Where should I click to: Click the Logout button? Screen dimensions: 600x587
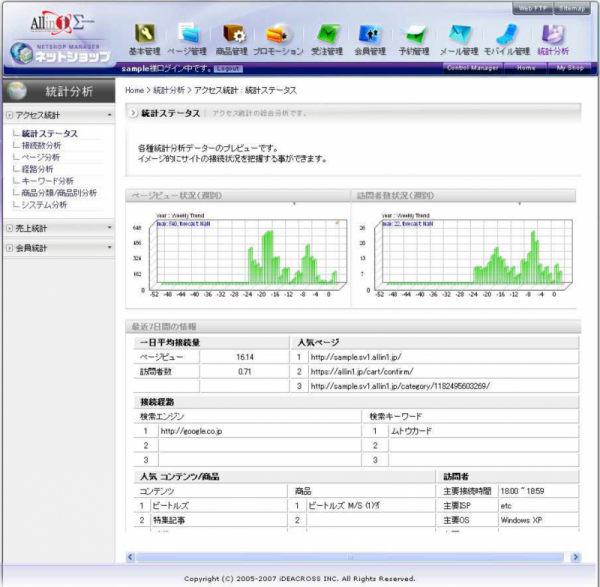coord(228,68)
